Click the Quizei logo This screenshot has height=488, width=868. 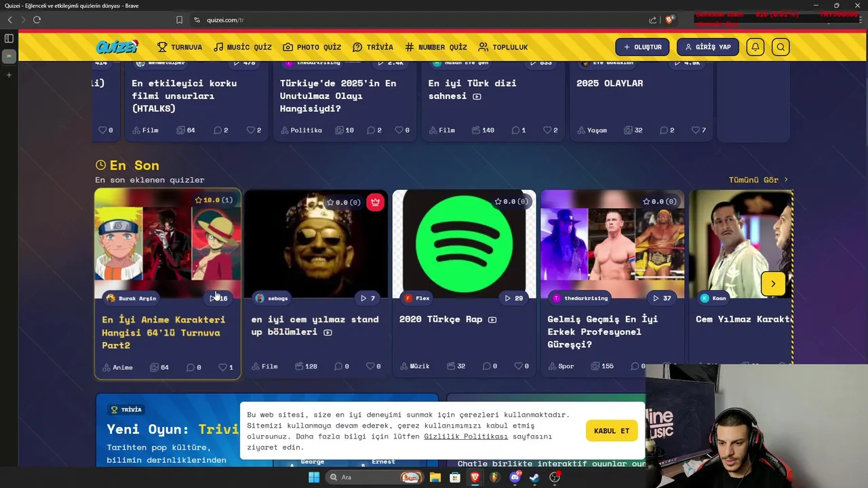(x=117, y=47)
